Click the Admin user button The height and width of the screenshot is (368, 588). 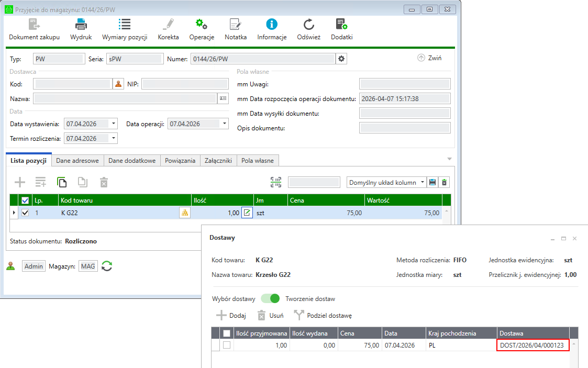coord(34,266)
